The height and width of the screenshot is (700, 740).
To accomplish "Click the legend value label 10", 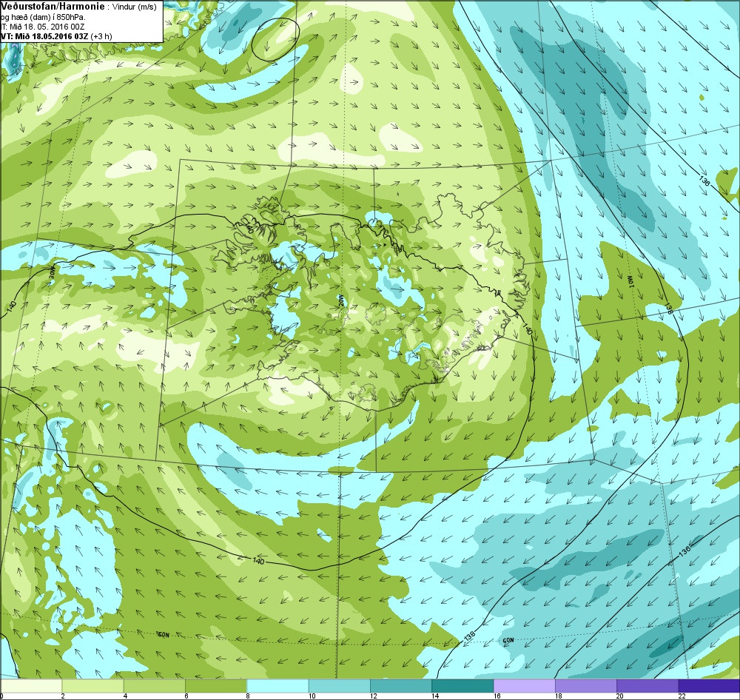I will coord(312,696).
